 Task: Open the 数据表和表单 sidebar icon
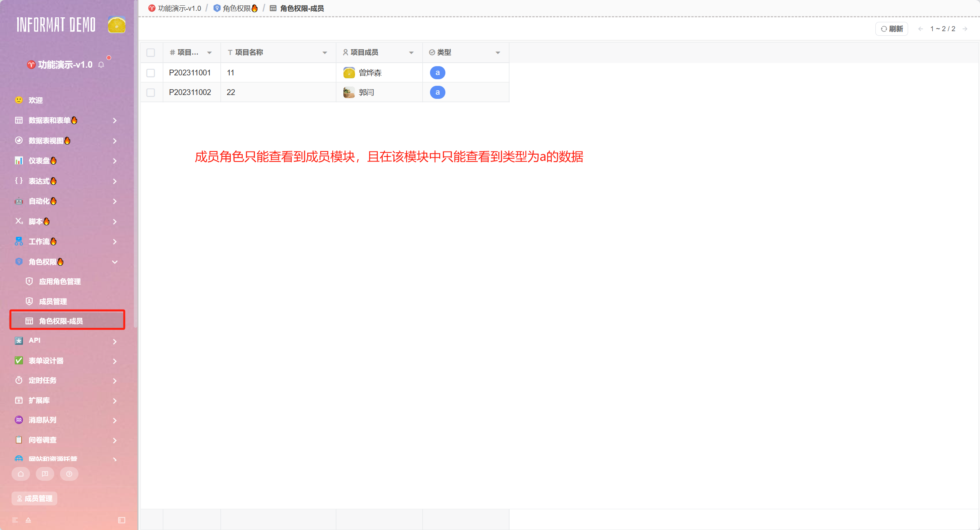pos(18,120)
